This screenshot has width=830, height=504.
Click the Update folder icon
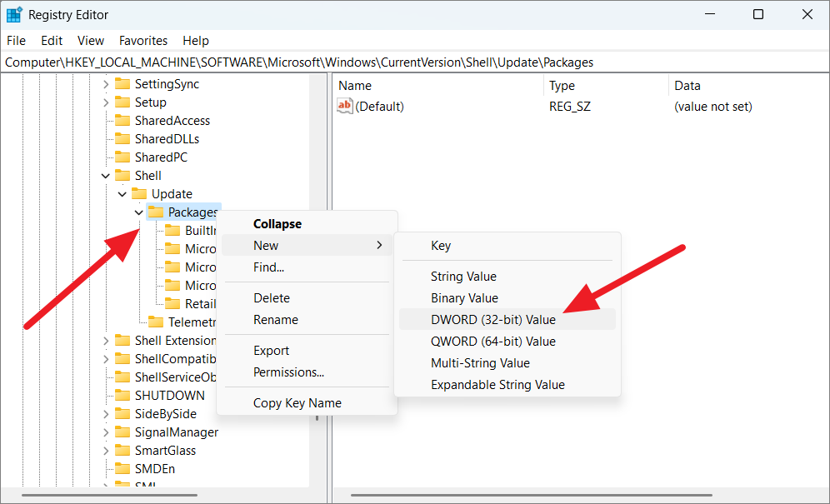pyautogui.click(x=139, y=194)
